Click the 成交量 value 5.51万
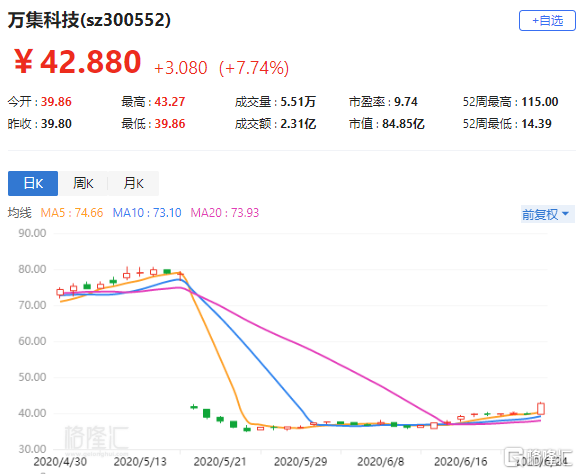Image resolution: width=579 pixels, height=474 pixels. [x=298, y=102]
